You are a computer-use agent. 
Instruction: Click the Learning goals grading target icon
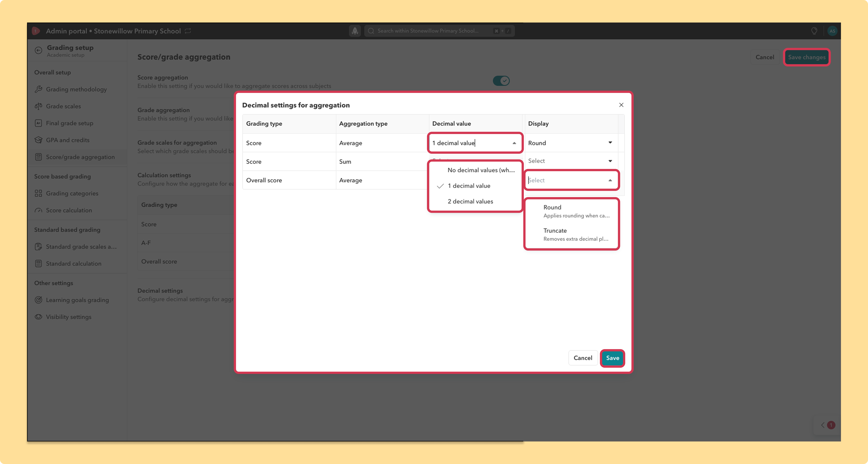pyautogui.click(x=38, y=300)
